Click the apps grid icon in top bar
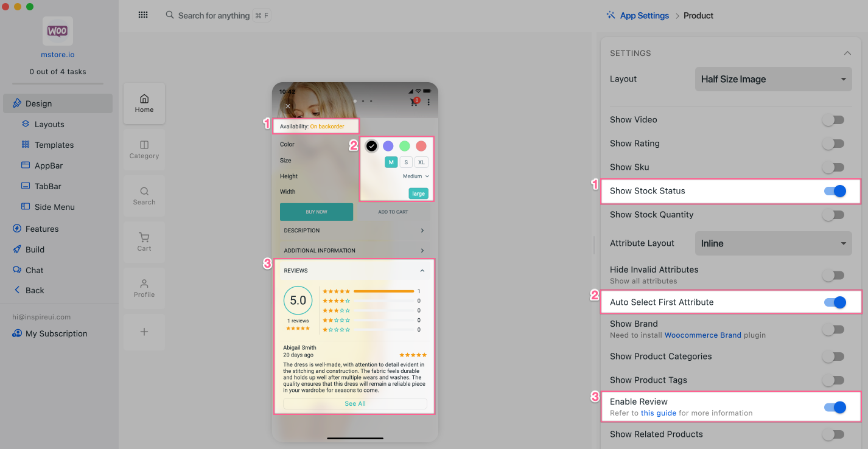This screenshot has width=868, height=449. tap(143, 15)
